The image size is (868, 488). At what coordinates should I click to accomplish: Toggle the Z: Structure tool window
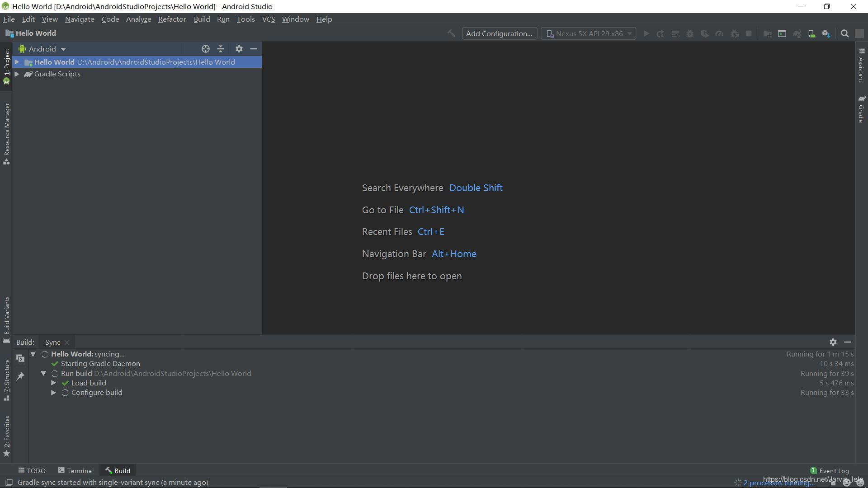click(6, 380)
